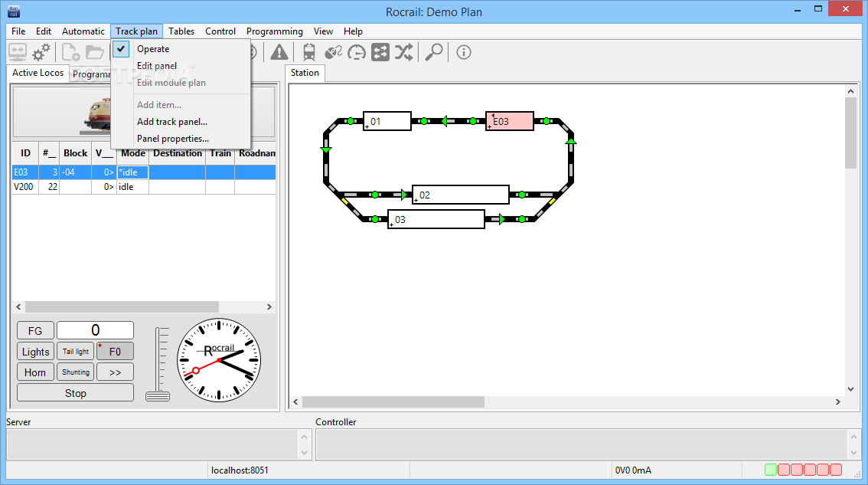Click the right yellow turnout switch on track

click(x=552, y=202)
